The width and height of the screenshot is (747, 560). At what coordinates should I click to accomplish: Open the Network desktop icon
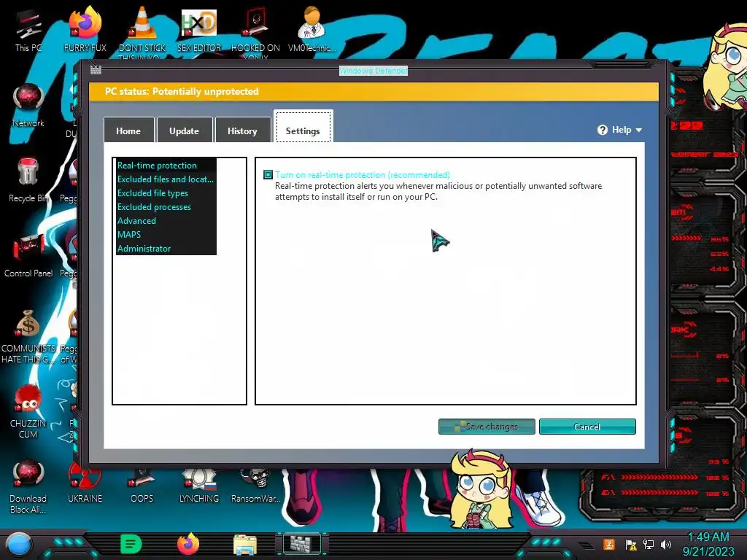point(28,105)
